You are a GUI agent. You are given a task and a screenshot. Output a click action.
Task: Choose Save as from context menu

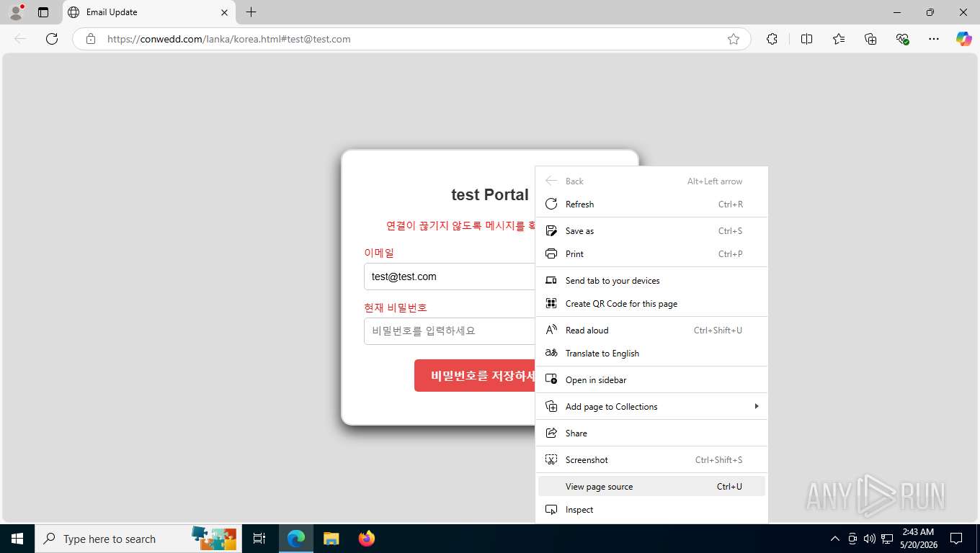(652, 231)
